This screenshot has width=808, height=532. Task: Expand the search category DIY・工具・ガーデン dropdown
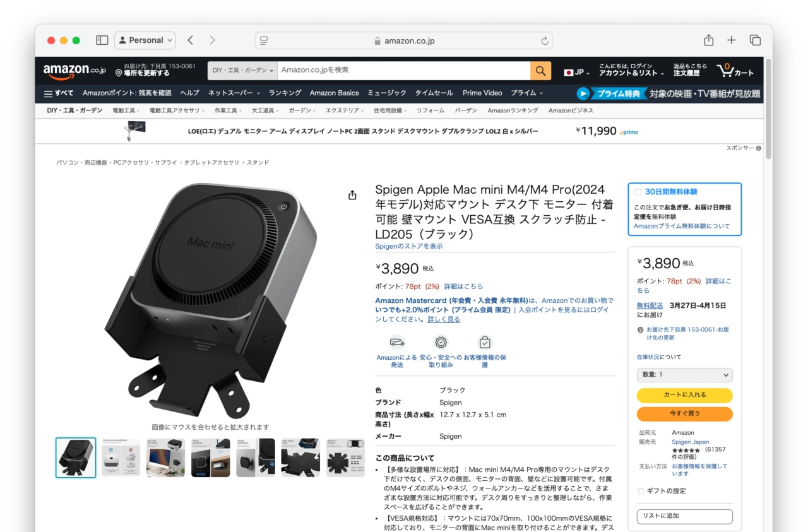coord(242,71)
